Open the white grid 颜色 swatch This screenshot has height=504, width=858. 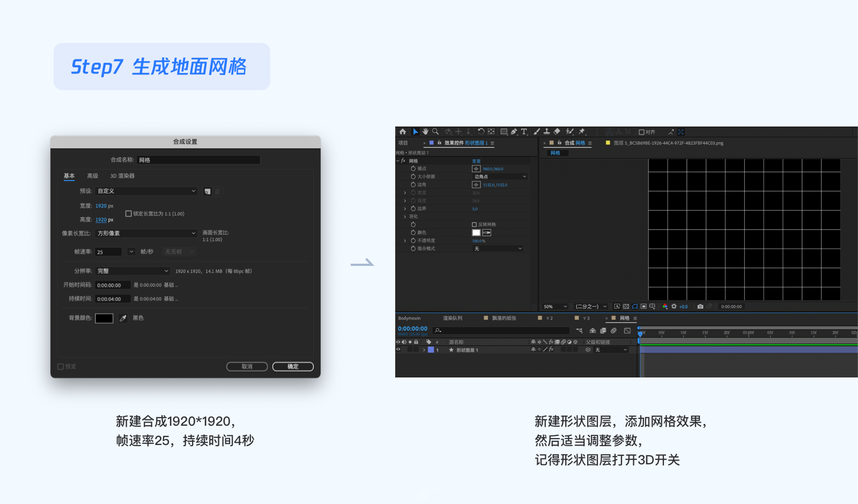point(476,233)
